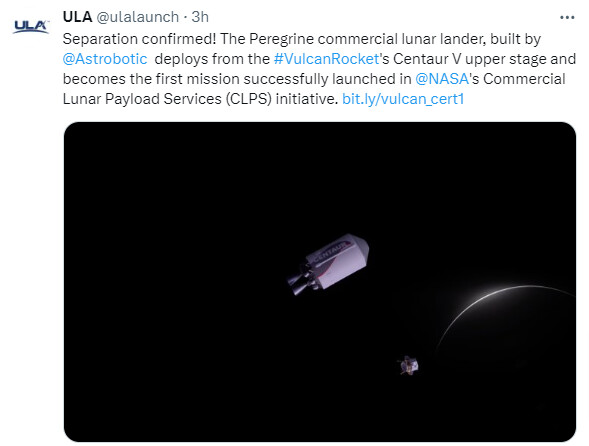The width and height of the screenshot is (589, 446).
Task: Click the engine nozzles of the Centaur stage
Action: tap(302, 280)
